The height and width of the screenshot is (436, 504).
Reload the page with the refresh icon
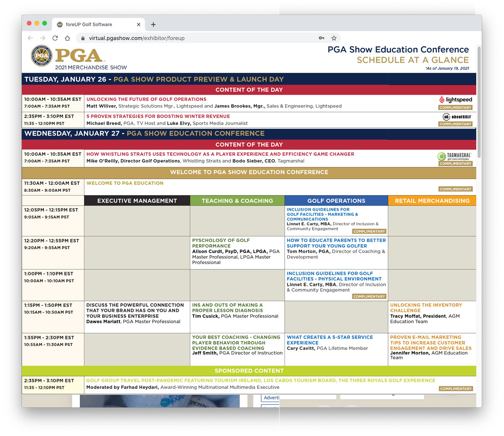55,38
